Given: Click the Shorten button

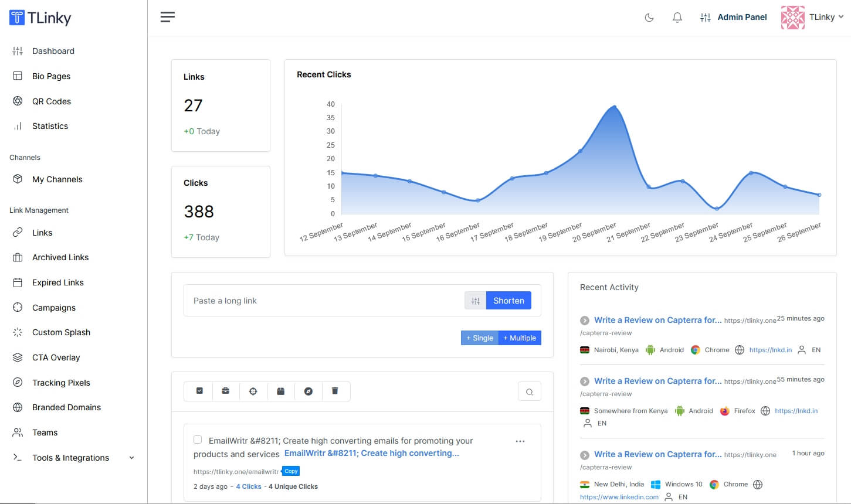Looking at the screenshot, I should coord(508,300).
